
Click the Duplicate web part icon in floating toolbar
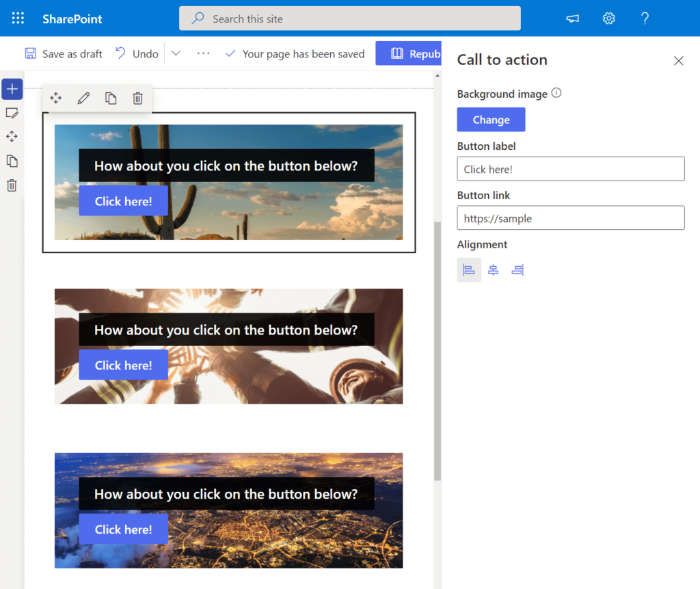tap(111, 98)
